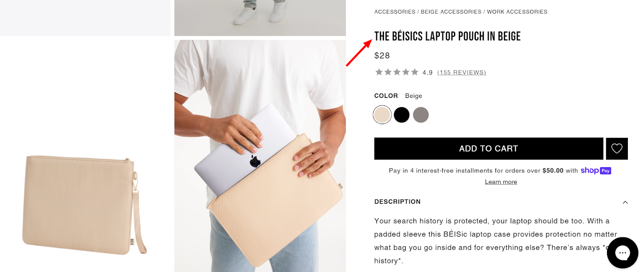The width and height of the screenshot is (644, 272).
Task: Select the Beige color swatch
Action: [x=382, y=115]
